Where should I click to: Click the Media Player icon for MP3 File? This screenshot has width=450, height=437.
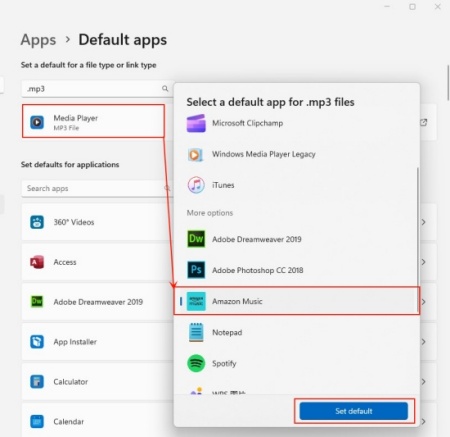[x=37, y=122]
